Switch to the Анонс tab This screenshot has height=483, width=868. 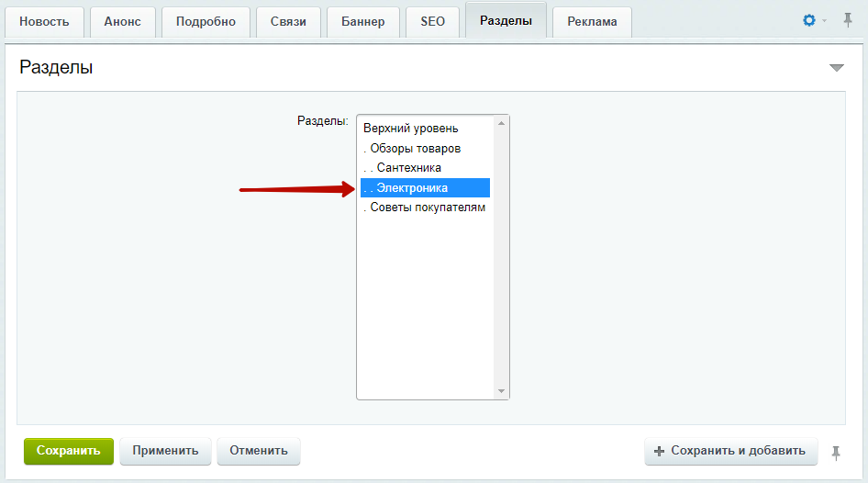[x=122, y=22]
